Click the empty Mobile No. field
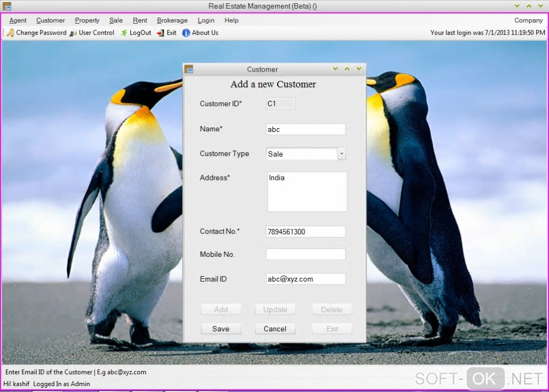Viewport: 549px width, 392px height. point(306,254)
